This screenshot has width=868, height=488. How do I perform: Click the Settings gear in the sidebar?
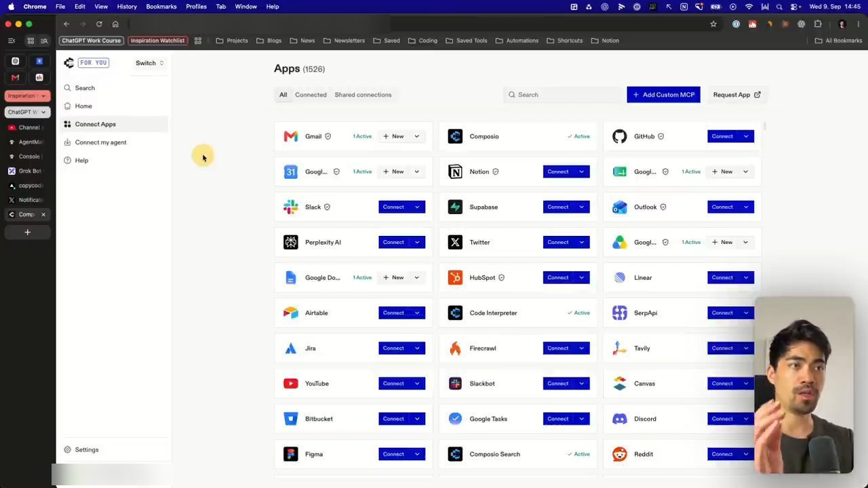pos(67,449)
